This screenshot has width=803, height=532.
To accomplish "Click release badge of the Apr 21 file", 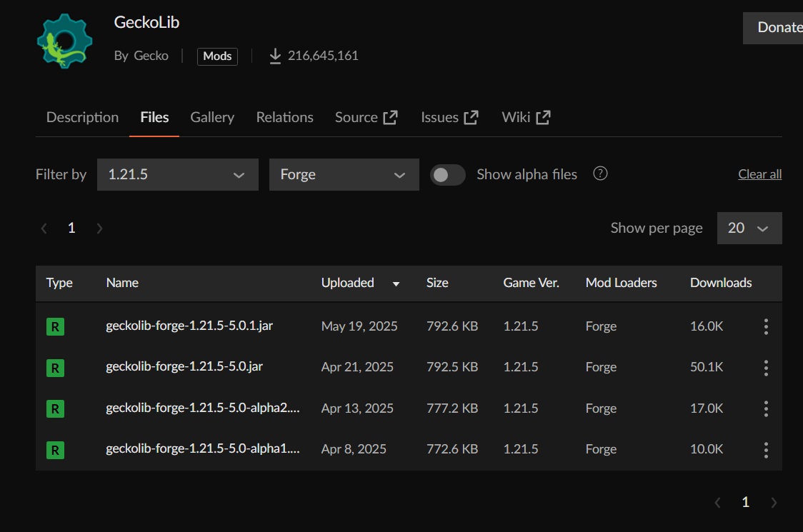I will [x=55, y=368].
